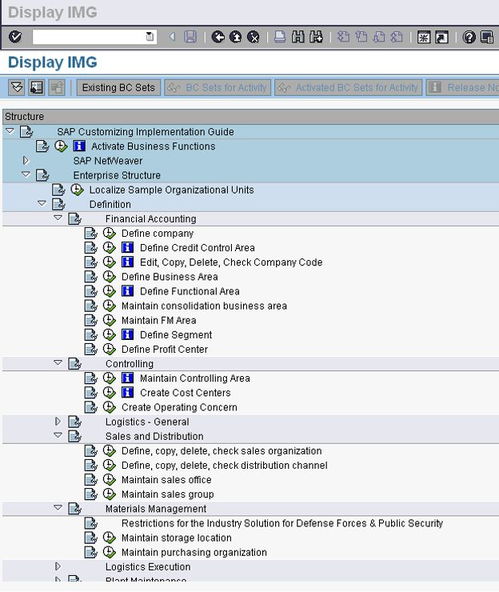The image size is (499, 592).
Task: Collapse the Controlling node
Action: (x=58, y=363)
